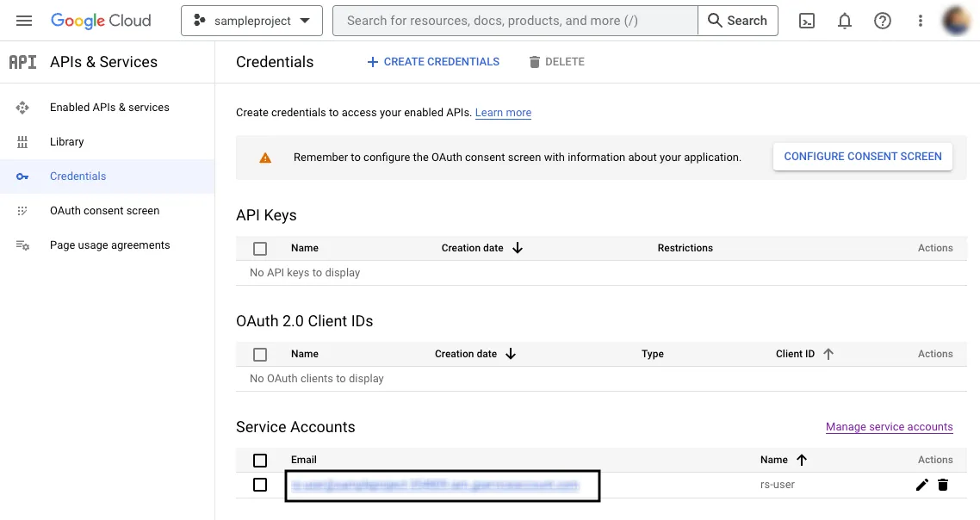Image resolution: width=980 pixels, height=520 pixels.
Task: Activate Cloud Shell terminal icon
Action: click(x=807, y=21)
